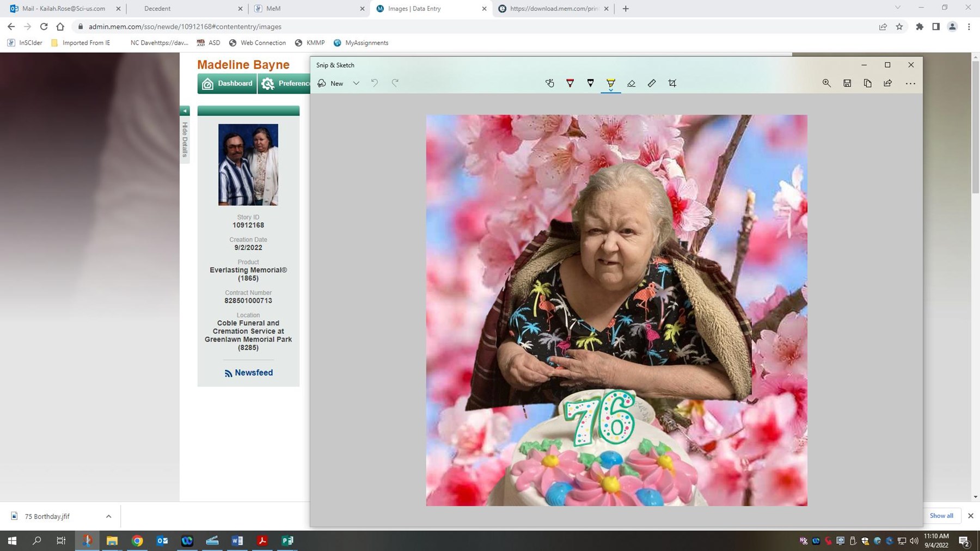Open the Newsfeed link
The height and width of the screenshot is (551, 980).
click(249, 373)
